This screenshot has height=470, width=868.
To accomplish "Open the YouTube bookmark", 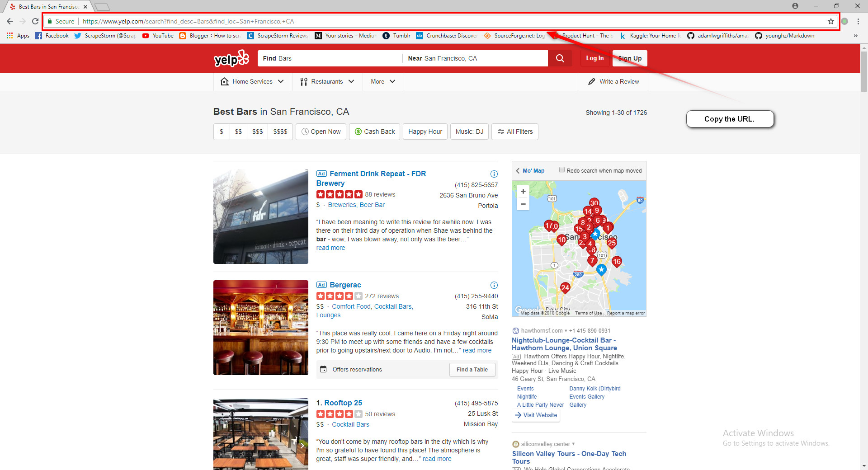I will click(x=158, y=36).
